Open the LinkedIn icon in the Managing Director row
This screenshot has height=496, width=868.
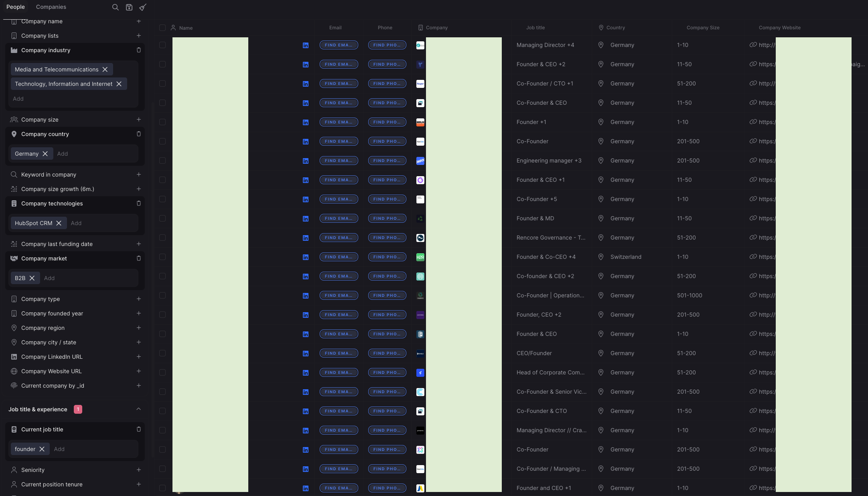(x=306, y=45)
